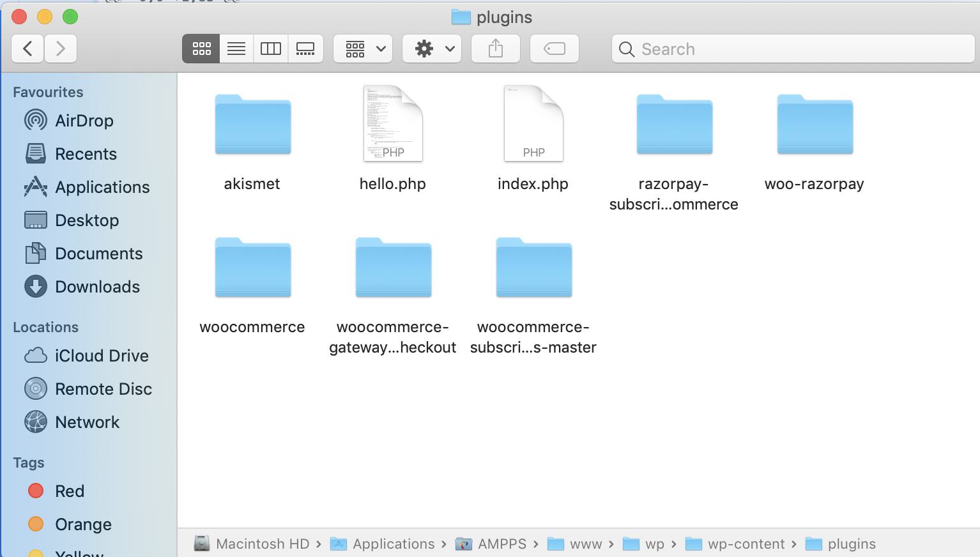Click the AirDrop sidebar icon

(x=36, y=120)
